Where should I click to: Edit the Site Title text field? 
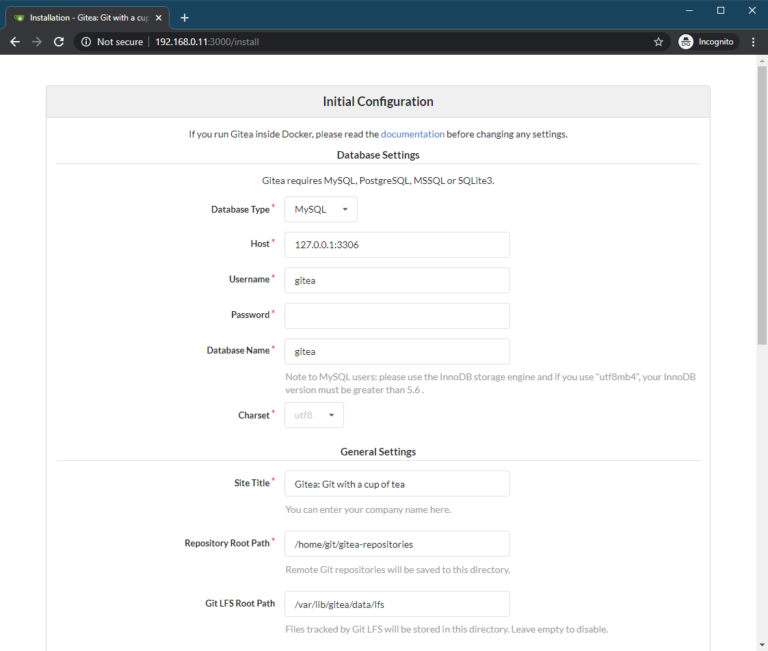(397, 483)
